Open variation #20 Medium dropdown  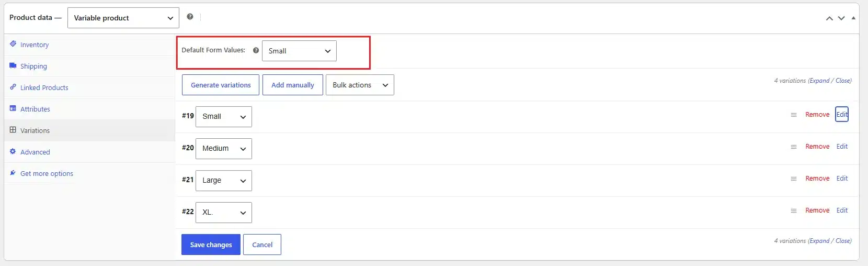[x=224, y=149]
